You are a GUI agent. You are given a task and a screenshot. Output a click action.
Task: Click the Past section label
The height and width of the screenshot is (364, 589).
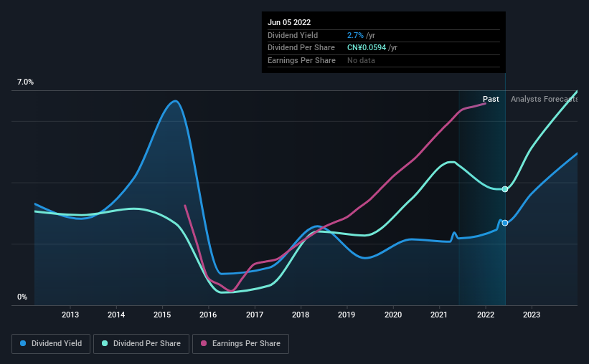tap(491, 99)
